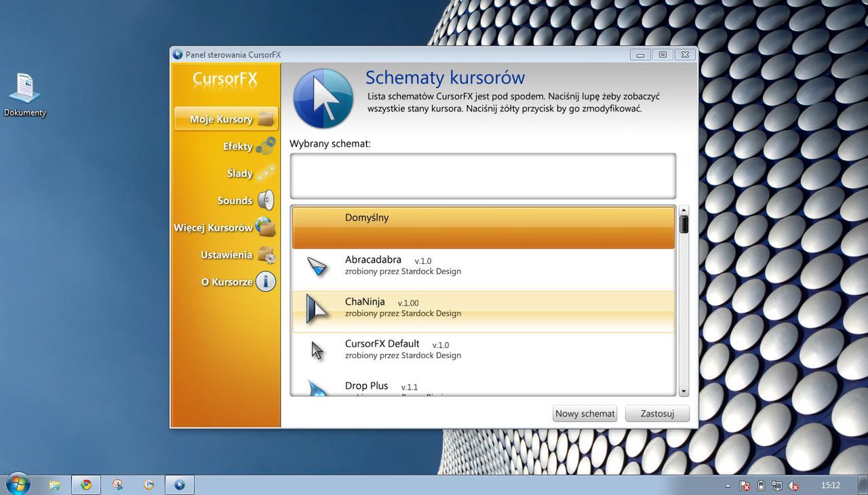The image size is (868, 495).
Task: Select the Abracadabra scheme name
Action: point(373,260)
